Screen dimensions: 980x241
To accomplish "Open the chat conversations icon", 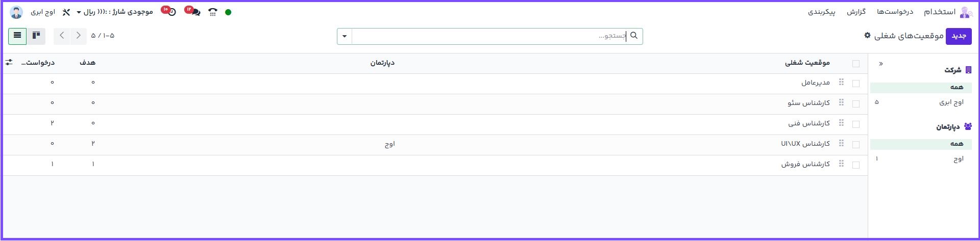I will click(x=195, y=12).
